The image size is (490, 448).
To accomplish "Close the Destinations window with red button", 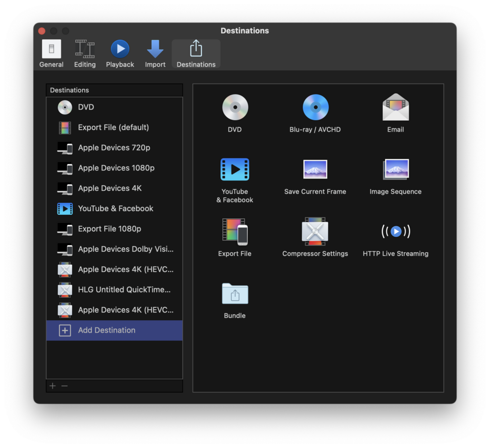I will pyautogui.click(x=42, y=31).
